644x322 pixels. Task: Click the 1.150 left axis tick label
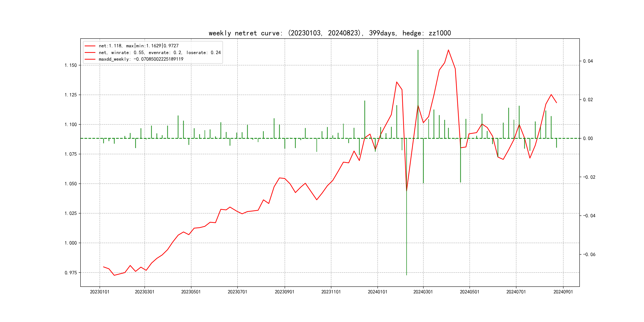71,65
